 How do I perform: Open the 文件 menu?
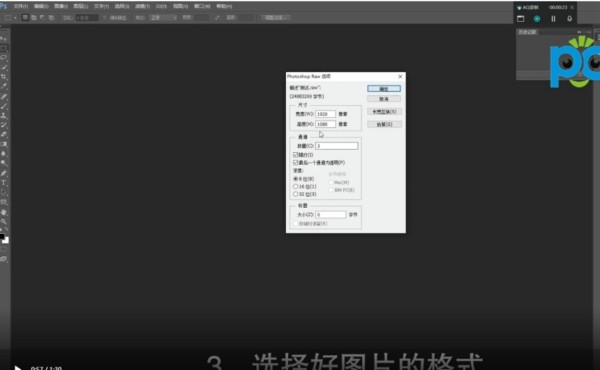coord(21,6)
